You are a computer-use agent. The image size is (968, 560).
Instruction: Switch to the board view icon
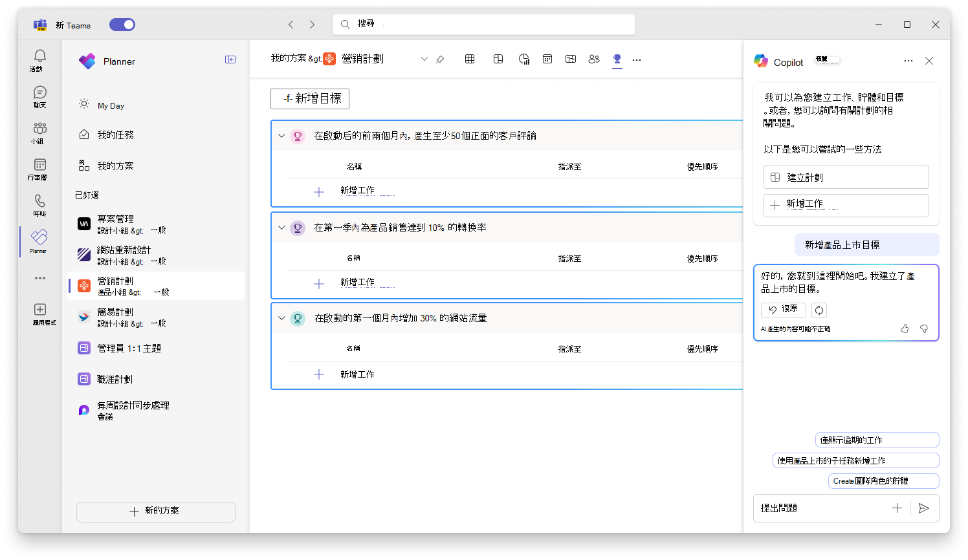(x=498, y=59)
